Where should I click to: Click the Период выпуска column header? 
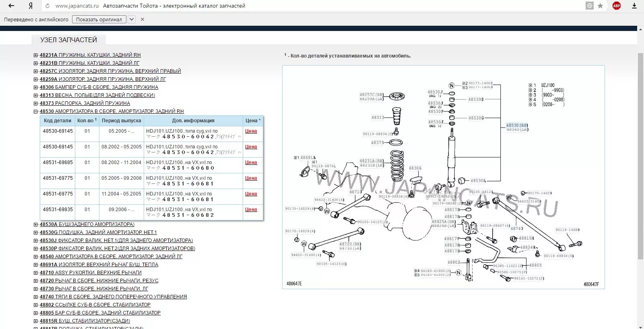pyautogui.click(x=122, y=121)
